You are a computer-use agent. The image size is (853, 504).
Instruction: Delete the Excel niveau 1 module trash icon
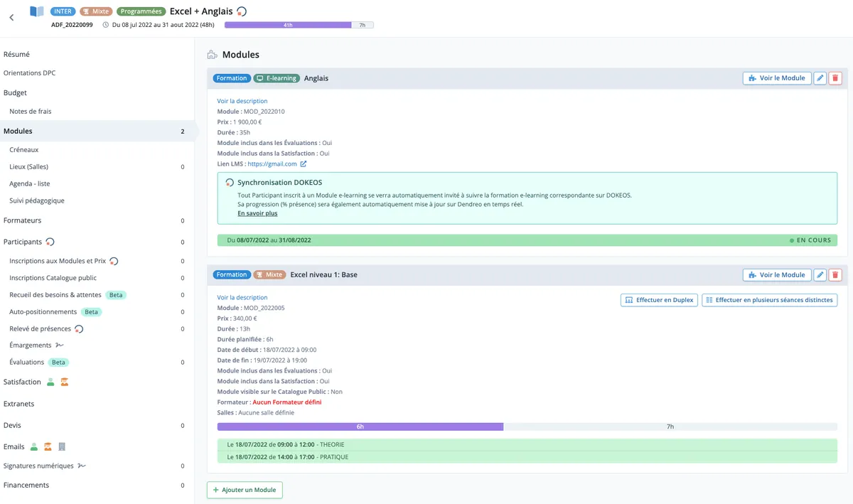point(835,275)
